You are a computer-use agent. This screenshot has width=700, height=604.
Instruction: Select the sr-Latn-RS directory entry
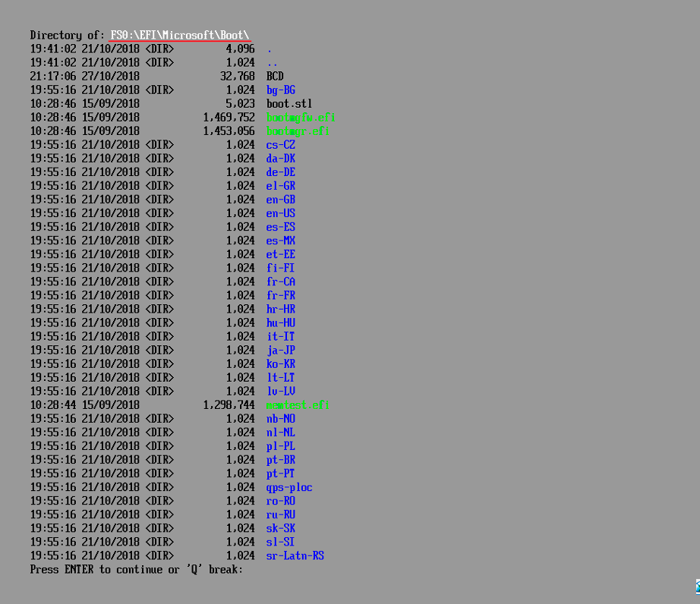tap(295, 556)
